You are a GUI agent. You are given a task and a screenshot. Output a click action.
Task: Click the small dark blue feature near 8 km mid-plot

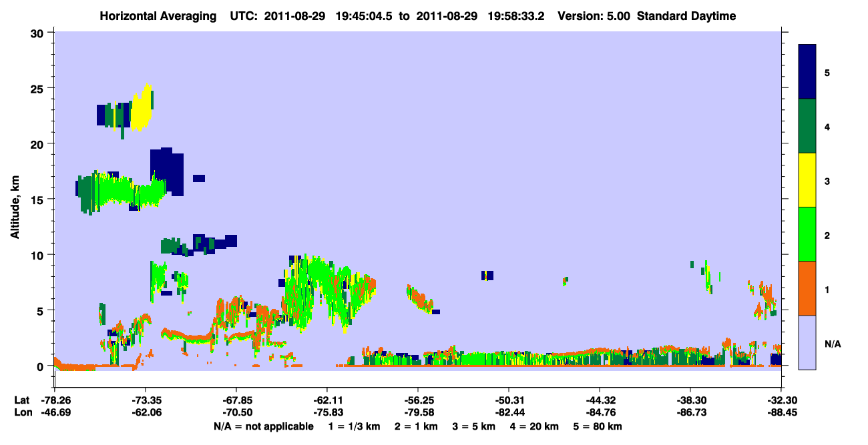[487, 276]
